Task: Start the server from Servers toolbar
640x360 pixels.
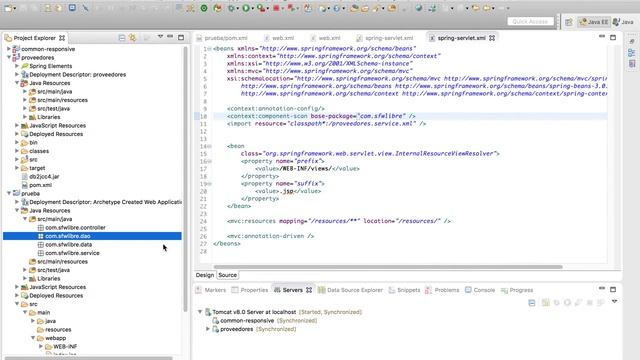Action: coord(567,302)
